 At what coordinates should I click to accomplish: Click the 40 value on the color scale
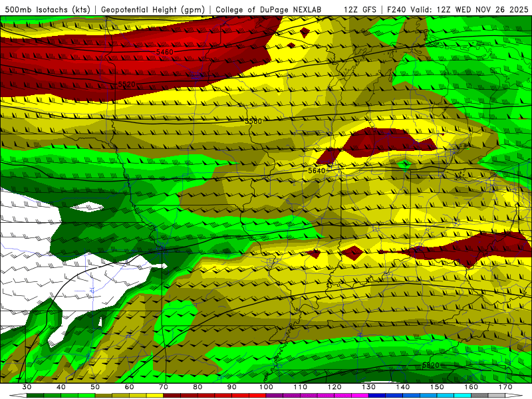coord(61,387)
